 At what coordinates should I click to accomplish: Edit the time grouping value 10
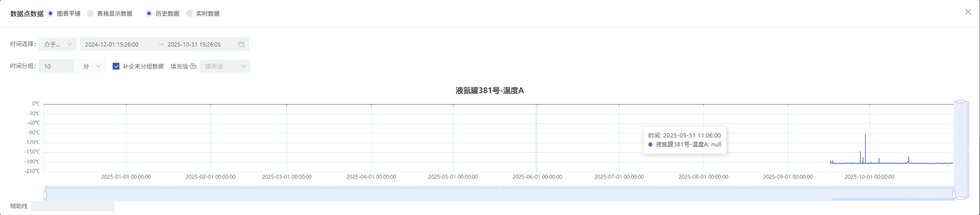pyautogui.click(x=57, y=66)
